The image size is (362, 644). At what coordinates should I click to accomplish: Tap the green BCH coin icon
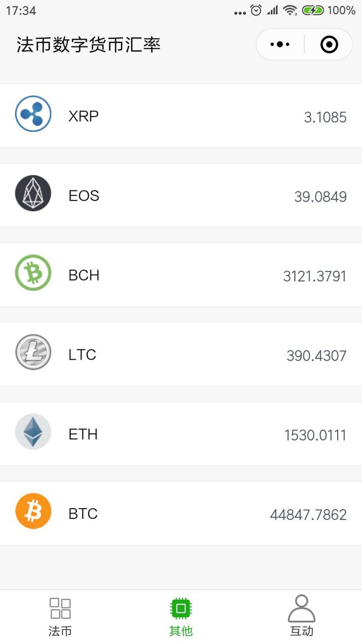(33, 273)
